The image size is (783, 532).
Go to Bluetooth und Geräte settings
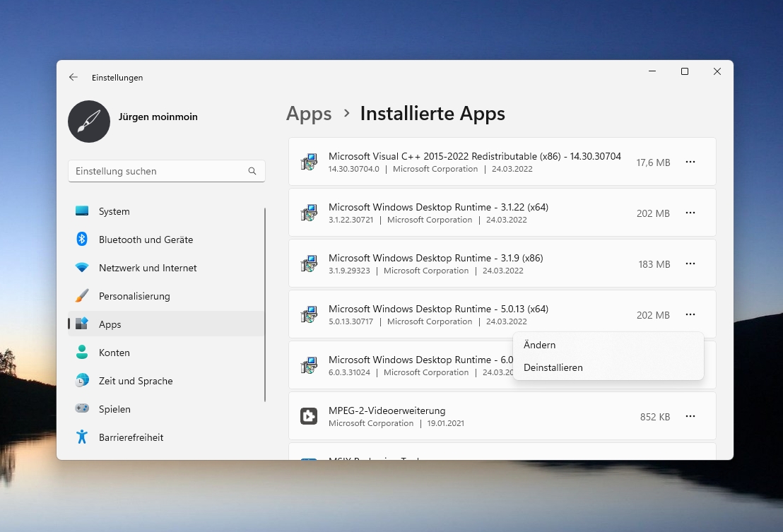coord(166,240)
